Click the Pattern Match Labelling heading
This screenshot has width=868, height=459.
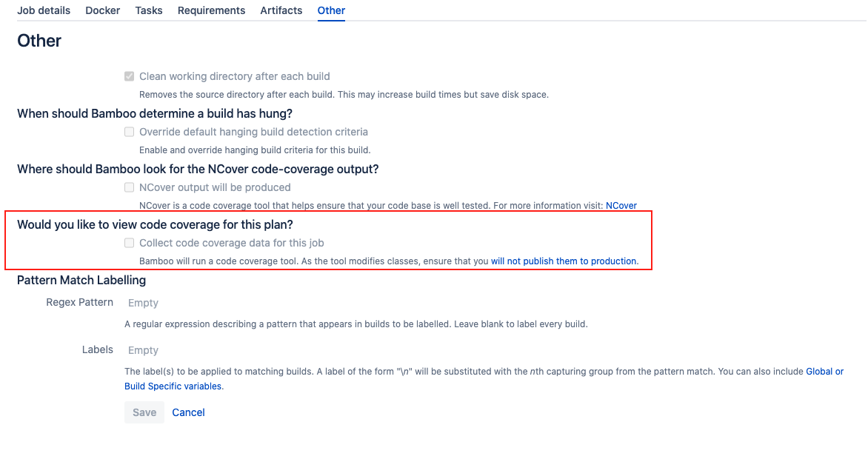point(81,280)
